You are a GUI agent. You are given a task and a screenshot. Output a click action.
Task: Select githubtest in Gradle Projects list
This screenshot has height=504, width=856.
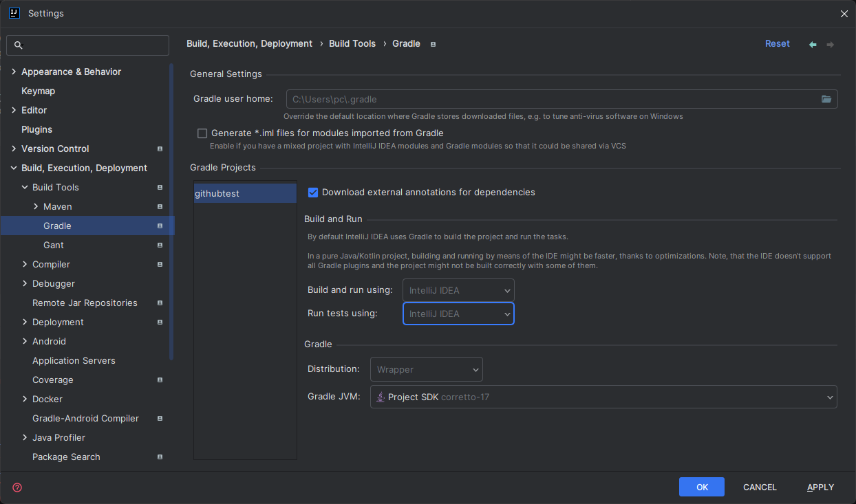tap(245, 193)
